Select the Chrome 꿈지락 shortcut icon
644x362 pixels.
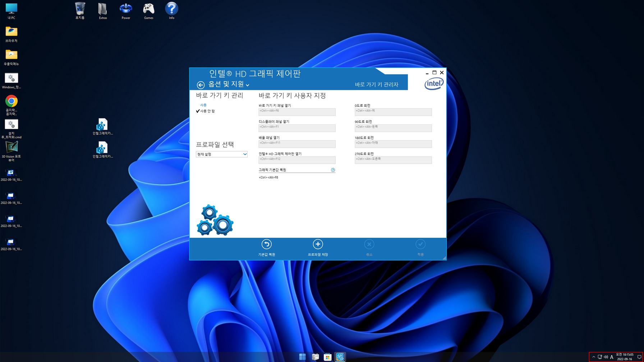pyautogui.click(x=11, y=105)
